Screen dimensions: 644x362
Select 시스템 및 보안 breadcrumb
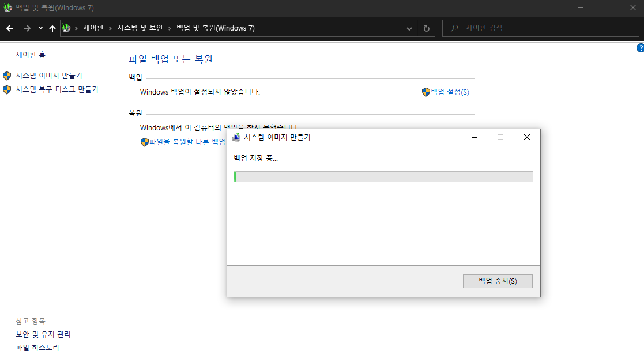tap(140, 28)
